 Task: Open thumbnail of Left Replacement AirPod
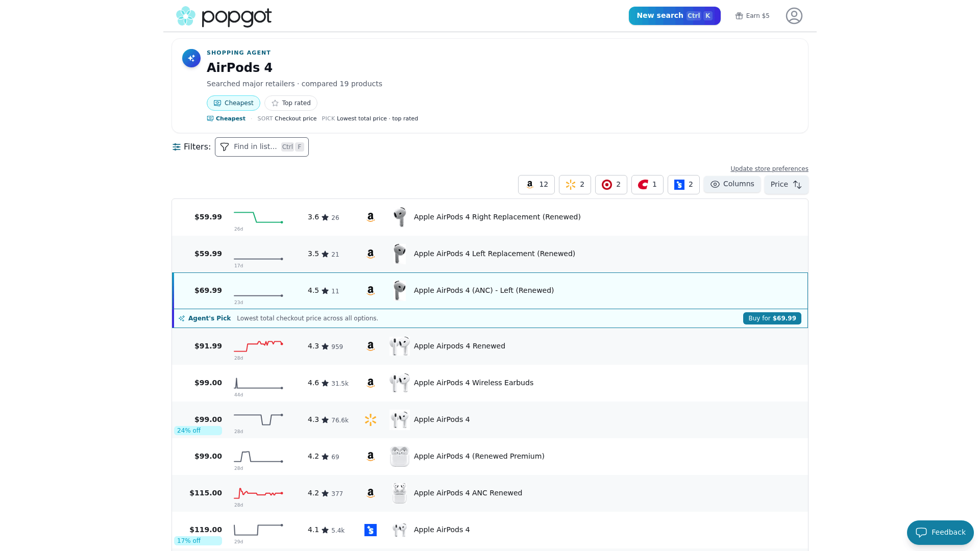point(400,254)
